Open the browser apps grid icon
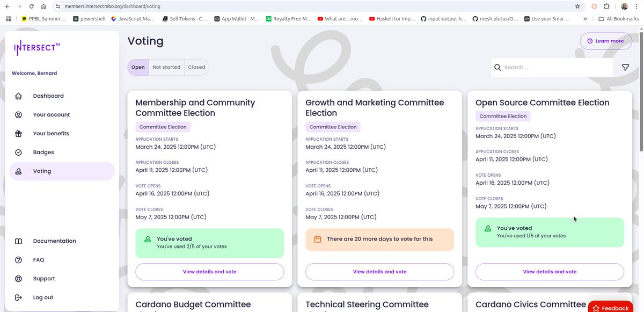The width and height of the screenshot is (644, 312). coord(8,19)
